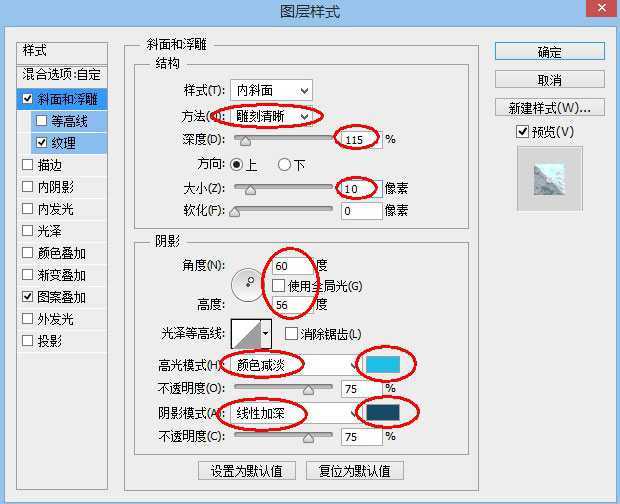Click the style preview thumbnail

tap(550, 179)
